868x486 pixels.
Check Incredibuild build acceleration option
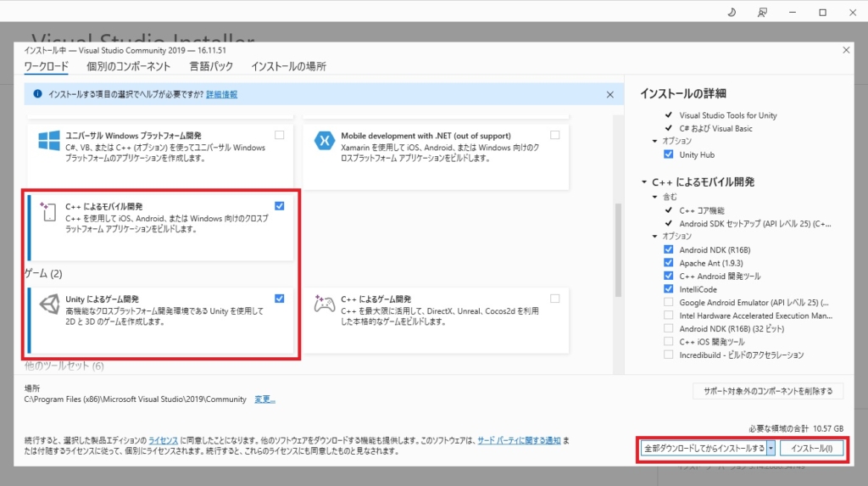tap(669, 355)
